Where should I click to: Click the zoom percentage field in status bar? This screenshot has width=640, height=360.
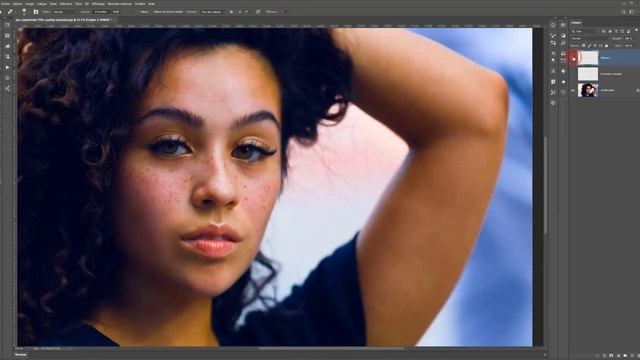[19, 349]
